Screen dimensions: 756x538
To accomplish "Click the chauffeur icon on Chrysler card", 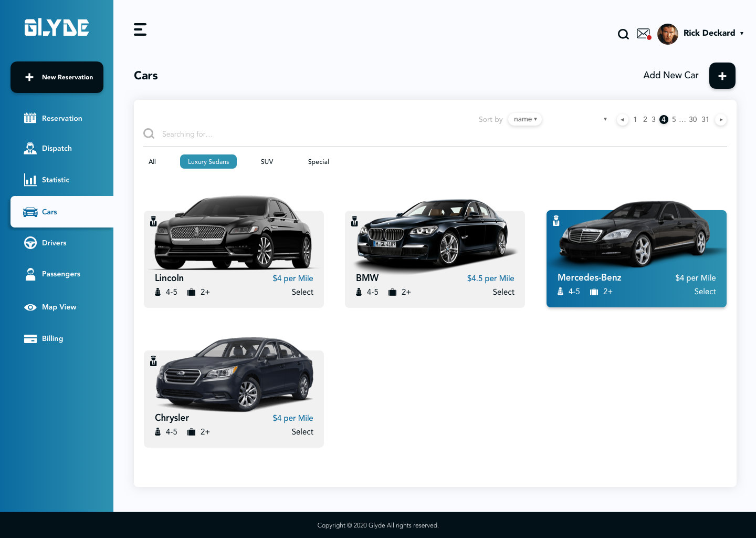I will [x=153, y=361].
